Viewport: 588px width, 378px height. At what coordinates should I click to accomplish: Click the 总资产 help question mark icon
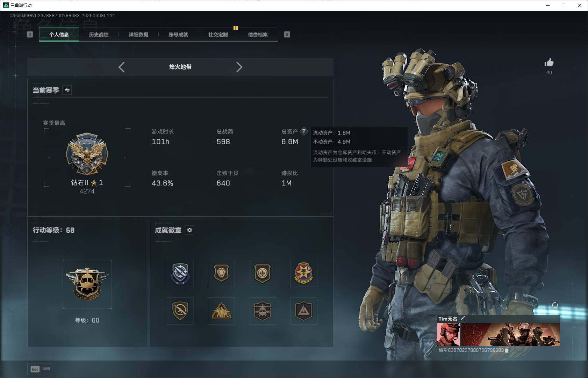pyautogui.click(x=304, y=131)
